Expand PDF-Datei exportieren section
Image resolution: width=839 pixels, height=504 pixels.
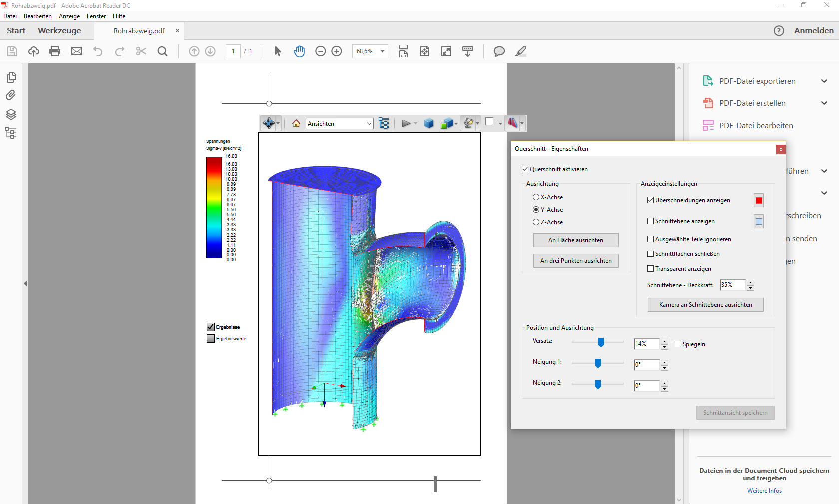click(824, 81)
